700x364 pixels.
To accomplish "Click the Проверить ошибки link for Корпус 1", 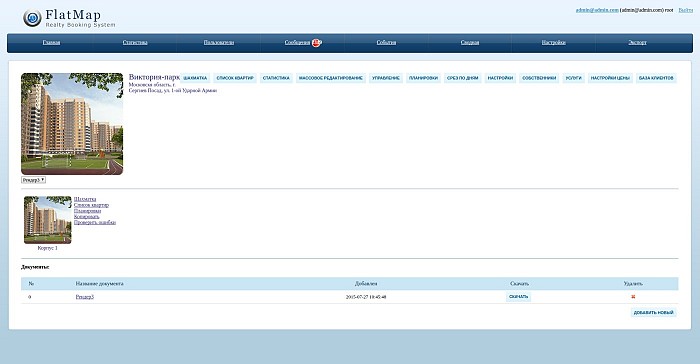I will tap(95, 222).
